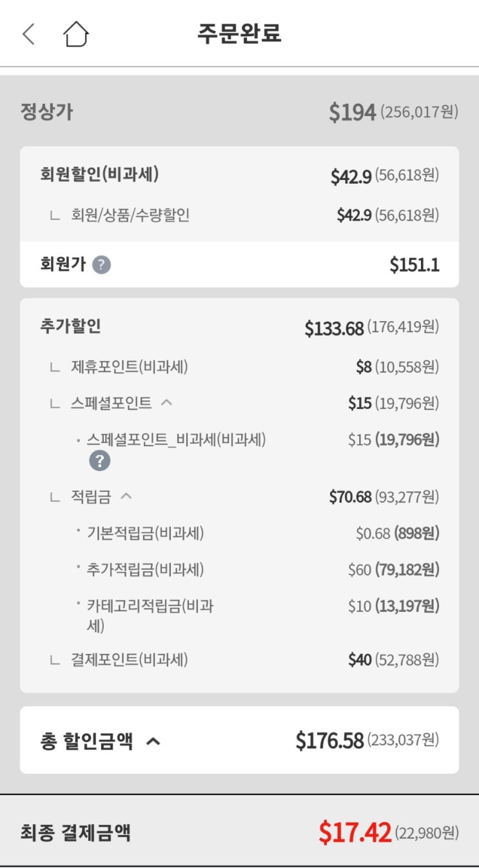
Task: Select the 제휴포인트(비과세) row
Action: pyautogui.click(x=129, y=367)
